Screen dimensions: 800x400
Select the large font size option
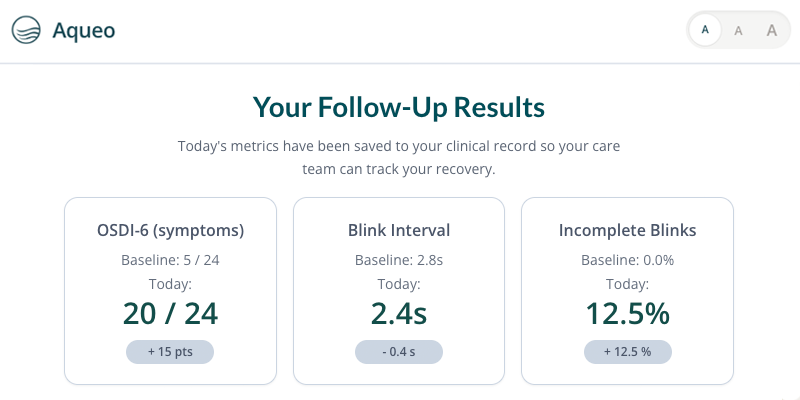[x=771, y=30]
